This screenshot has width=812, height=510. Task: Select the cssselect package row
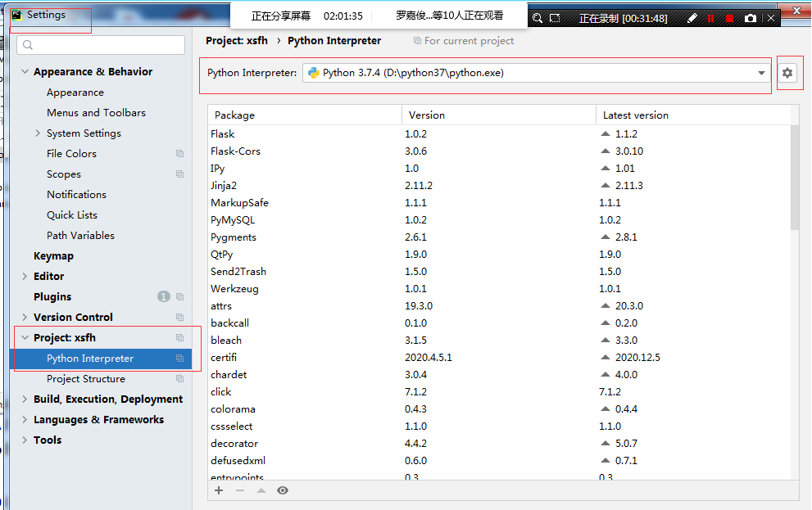click(500, 427)
